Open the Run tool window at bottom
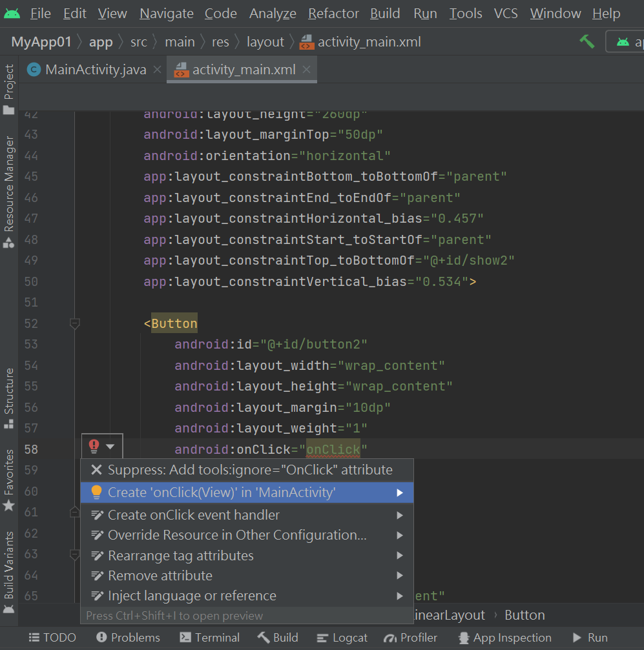Screen dimensions: 644x650 click(x=590, y=638)
